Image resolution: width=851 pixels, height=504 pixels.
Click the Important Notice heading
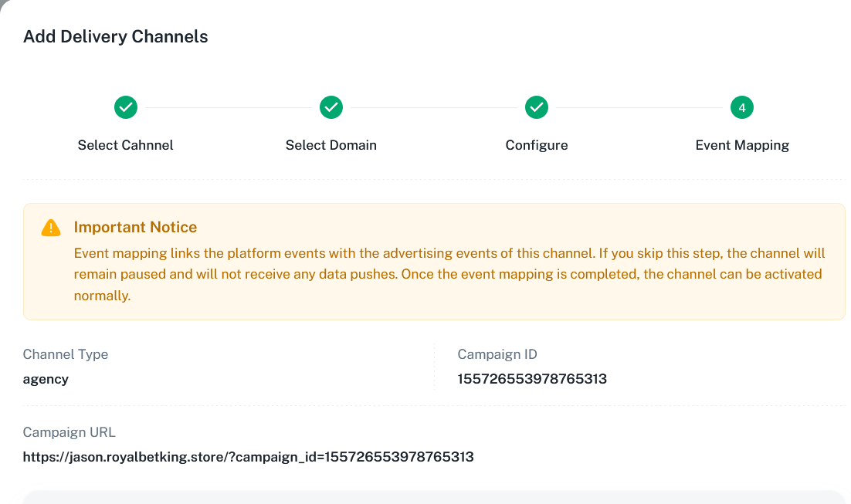pyautogui.click(x=135, y=227)
